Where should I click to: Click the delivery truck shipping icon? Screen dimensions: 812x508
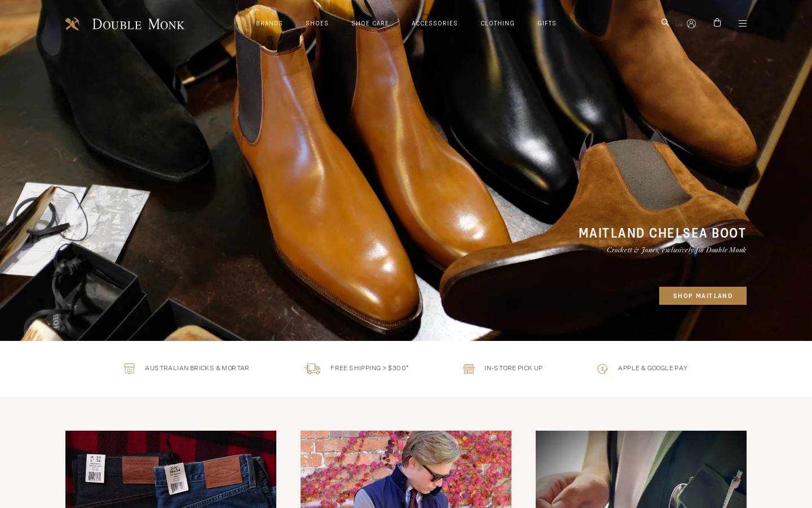[x=312, y=369]
